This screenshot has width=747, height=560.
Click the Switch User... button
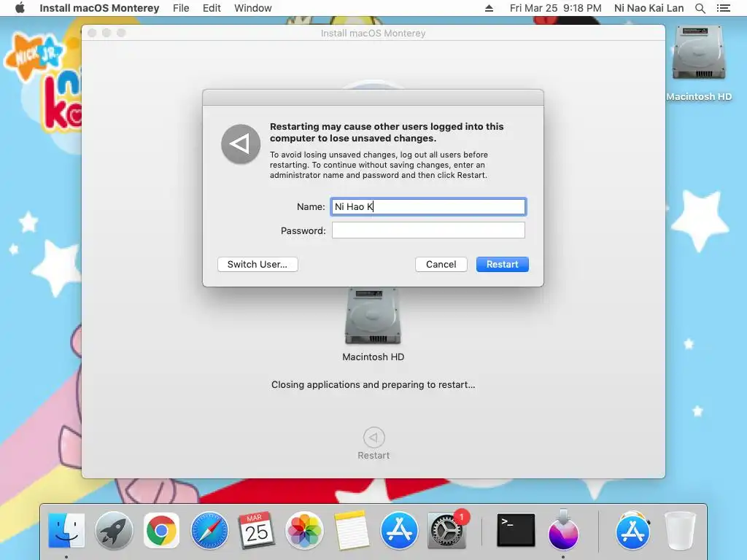[x=258, y=264]
